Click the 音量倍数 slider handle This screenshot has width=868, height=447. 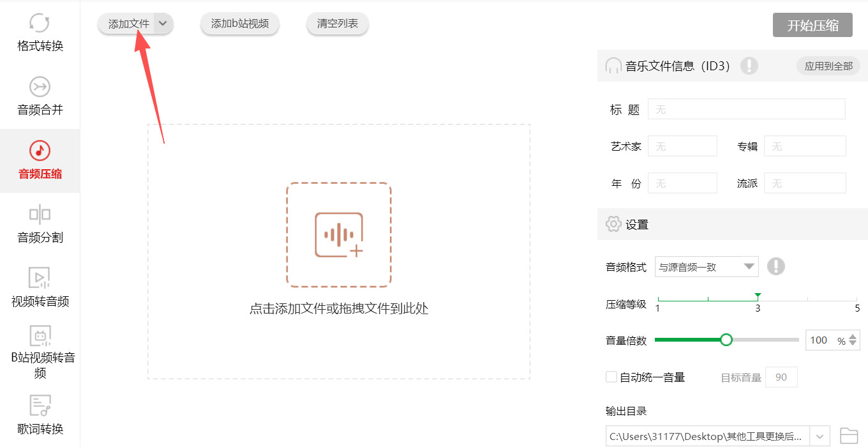(726, 340)
